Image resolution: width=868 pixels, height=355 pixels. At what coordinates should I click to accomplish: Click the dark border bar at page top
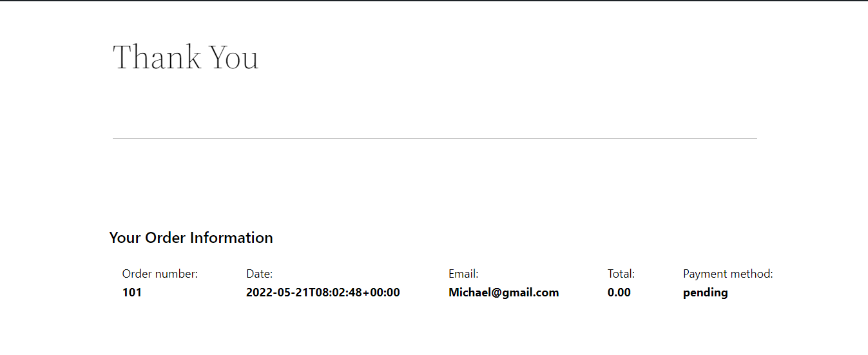point(434,1)
